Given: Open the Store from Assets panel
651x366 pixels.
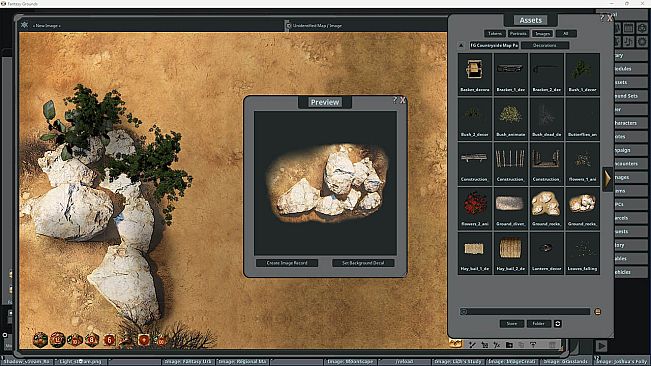Looking at the screenshot, I should coord(512,324).
